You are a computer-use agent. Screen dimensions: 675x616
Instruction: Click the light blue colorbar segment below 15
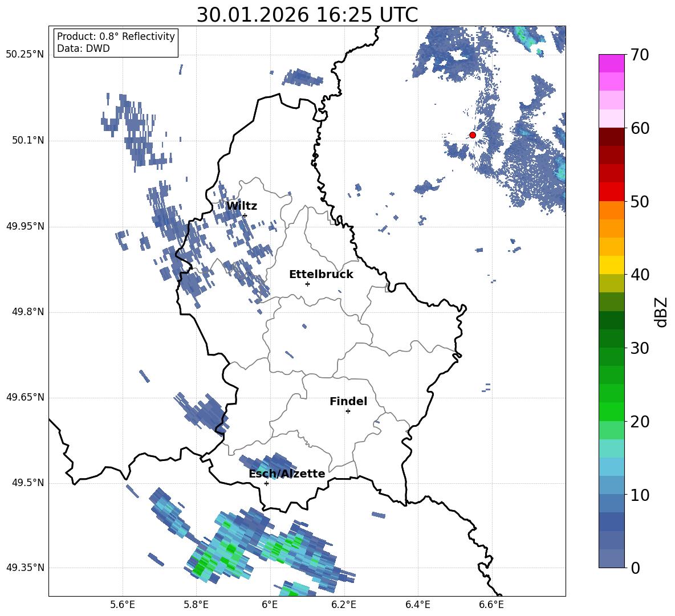tap(611, 467)
